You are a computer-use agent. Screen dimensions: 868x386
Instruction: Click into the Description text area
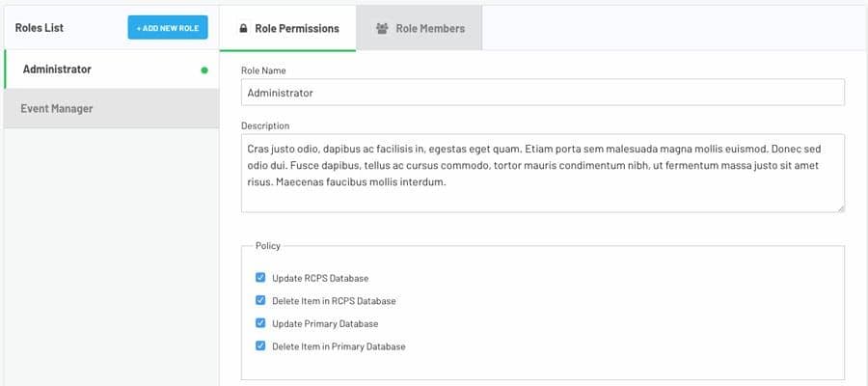click(x=542, y=173)
